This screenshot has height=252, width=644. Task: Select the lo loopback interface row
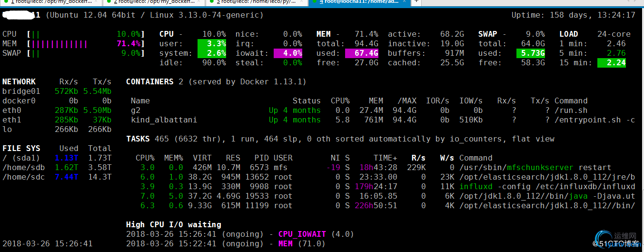pyautogui.click(x=57, y=130)
